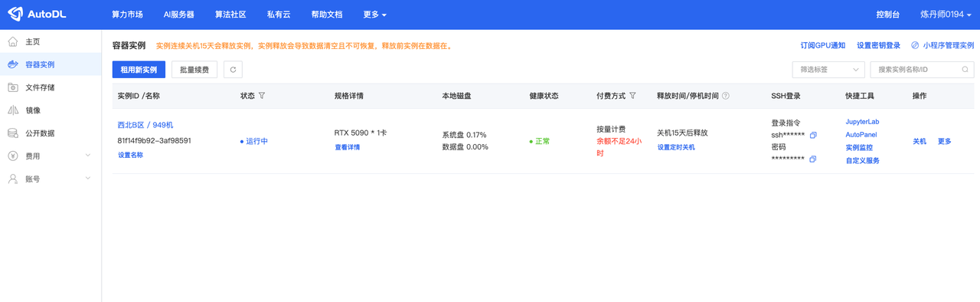Screen dimensions: 980x302
Task: Open the 付费方式 column filter icon
Action: (x=632, y=96)
